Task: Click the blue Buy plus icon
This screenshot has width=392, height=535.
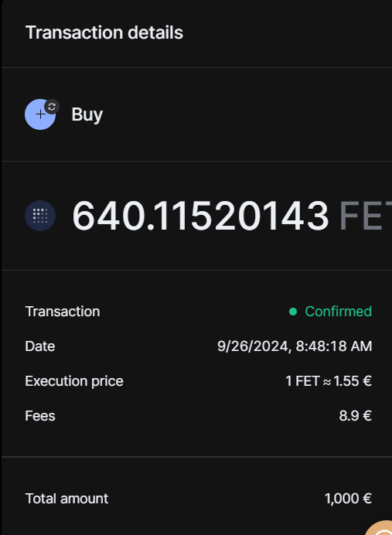Action: click(x=40, y=114)
